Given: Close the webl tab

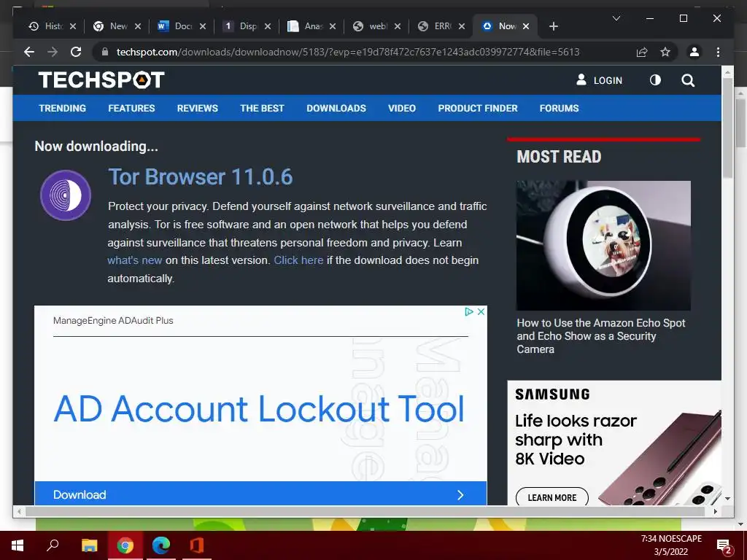Looking at the screenshot, I should tap(398, 26).
